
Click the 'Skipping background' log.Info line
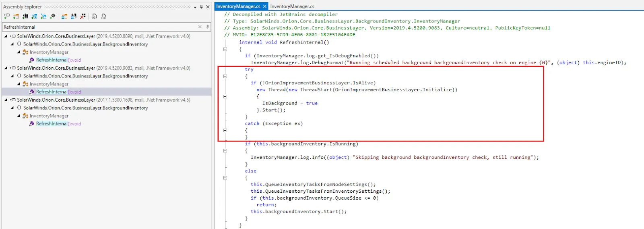[x=395, y=158]
